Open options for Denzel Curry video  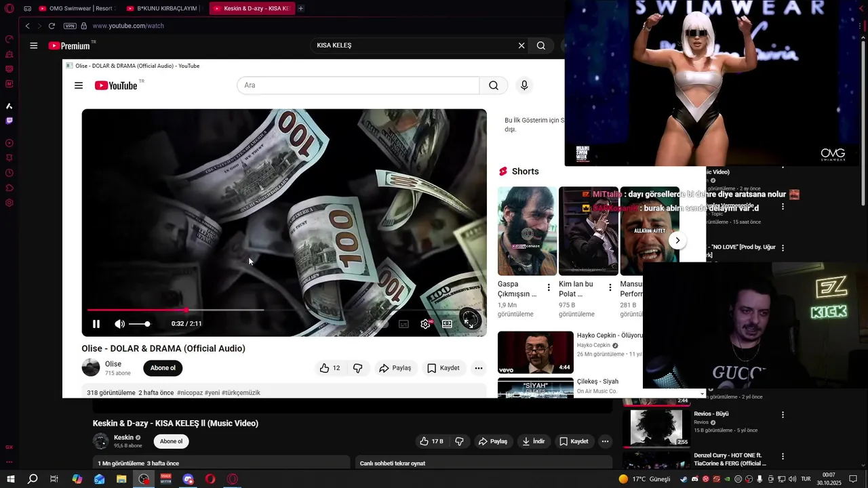point(783,457)
